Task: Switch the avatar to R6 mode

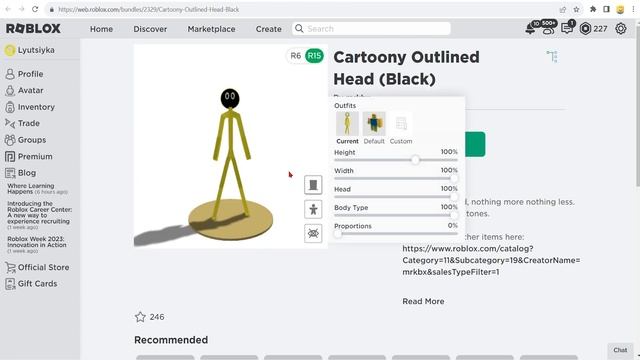Action: click(296, 56)
